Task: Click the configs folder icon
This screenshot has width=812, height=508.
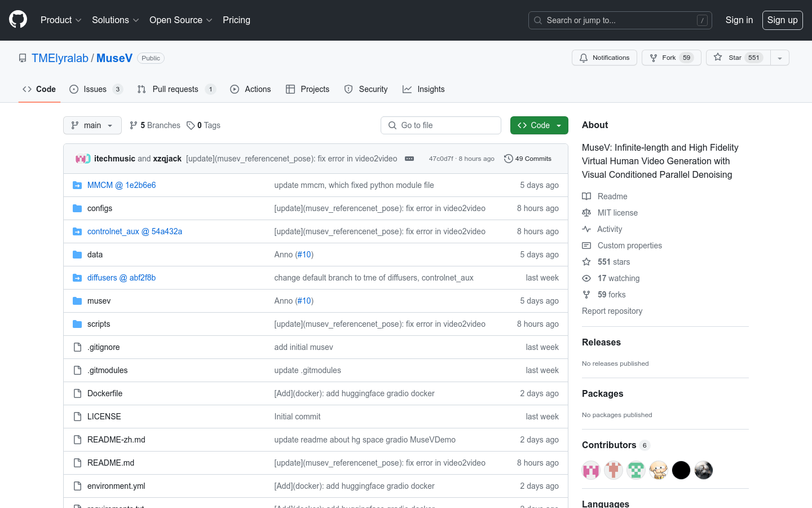Action: [x=77, y=208]
